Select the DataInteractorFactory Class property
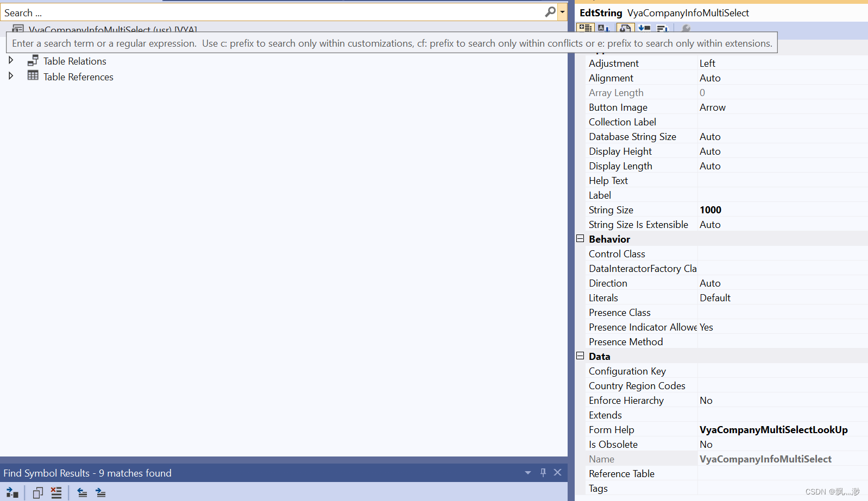 (x=727, y=269)
